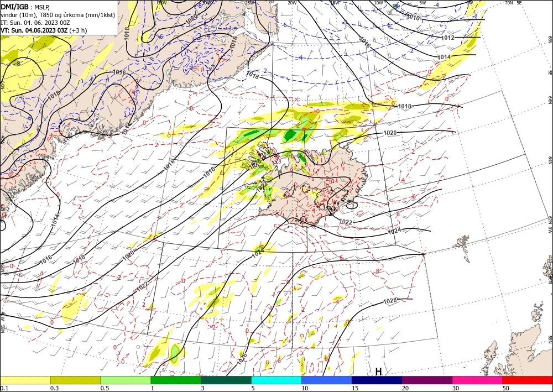Click the 1012 isobar label
Image resolution: width=553 pixels, height=392 pixels.
coord(447,38)
